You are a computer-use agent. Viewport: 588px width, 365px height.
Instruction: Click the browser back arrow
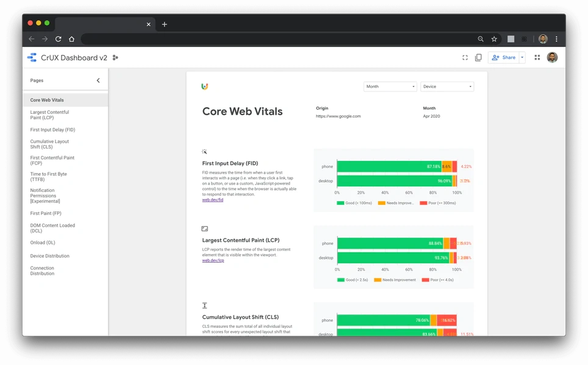30,38
